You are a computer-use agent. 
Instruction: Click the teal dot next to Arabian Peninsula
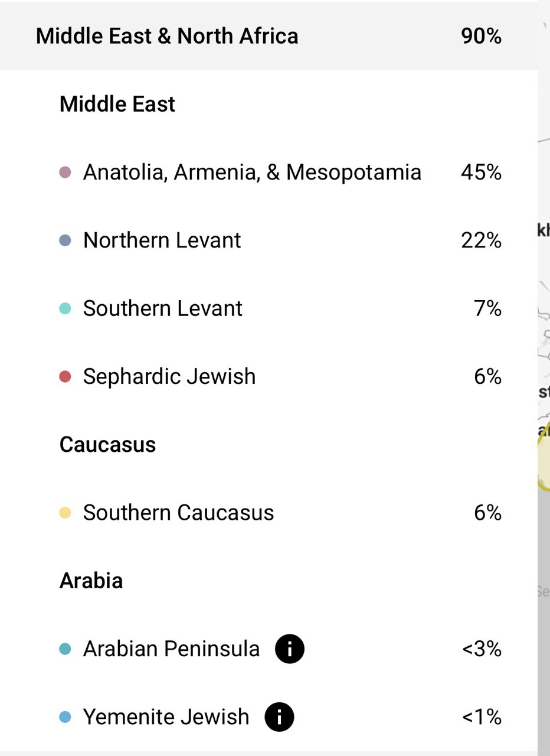(66, 649)
